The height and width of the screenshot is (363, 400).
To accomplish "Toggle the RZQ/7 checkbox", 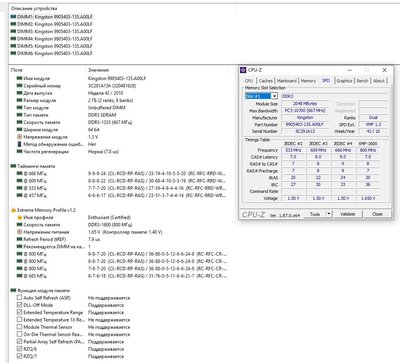I will [19, 356].
